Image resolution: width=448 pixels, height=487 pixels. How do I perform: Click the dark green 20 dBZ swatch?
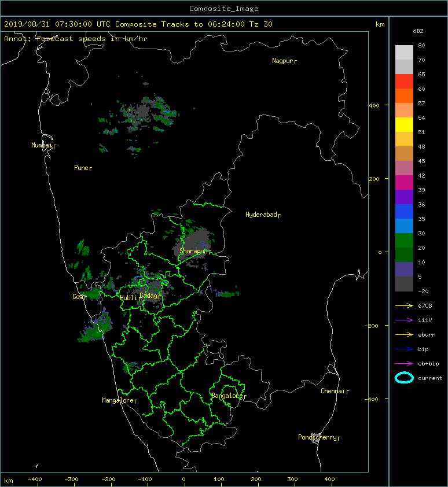404,254
